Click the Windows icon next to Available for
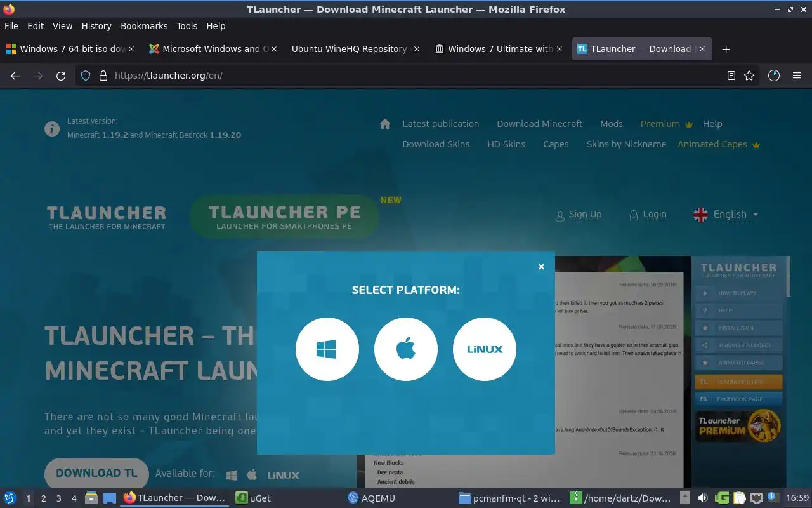This screenshot has height=508, width=812. [232, 475]
